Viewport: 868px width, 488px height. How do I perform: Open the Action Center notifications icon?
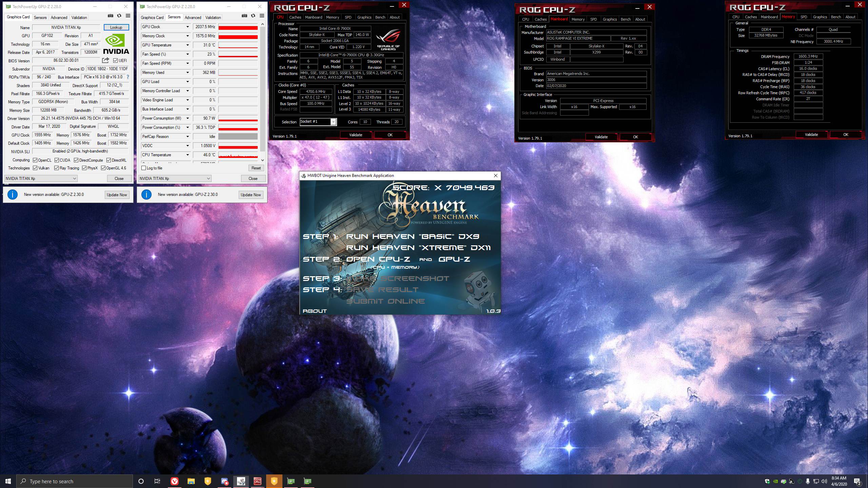[857, 481]
